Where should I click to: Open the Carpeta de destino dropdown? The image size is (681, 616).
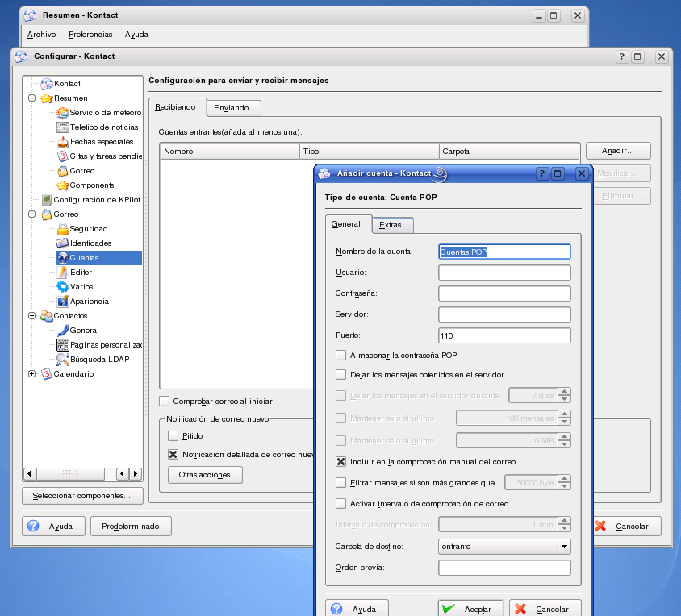coord(564,547)
